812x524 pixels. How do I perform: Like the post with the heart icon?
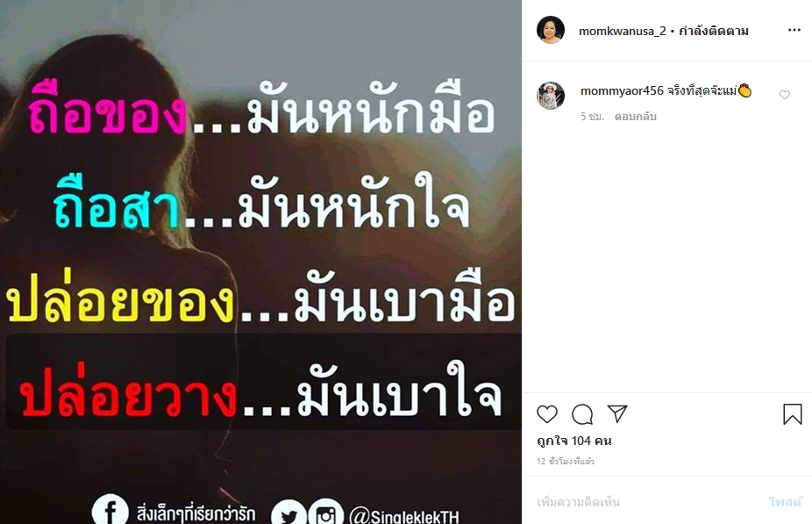pos(547,414)
